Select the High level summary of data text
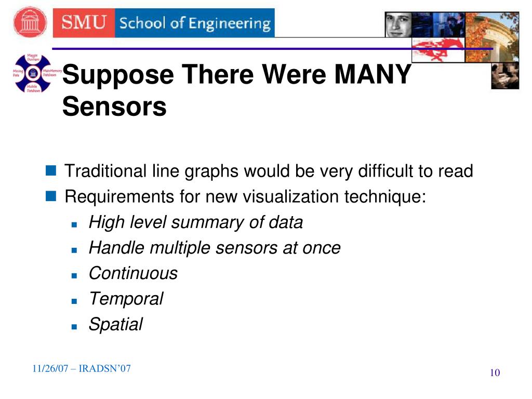532x399 pixels. (x=196, y=222)
